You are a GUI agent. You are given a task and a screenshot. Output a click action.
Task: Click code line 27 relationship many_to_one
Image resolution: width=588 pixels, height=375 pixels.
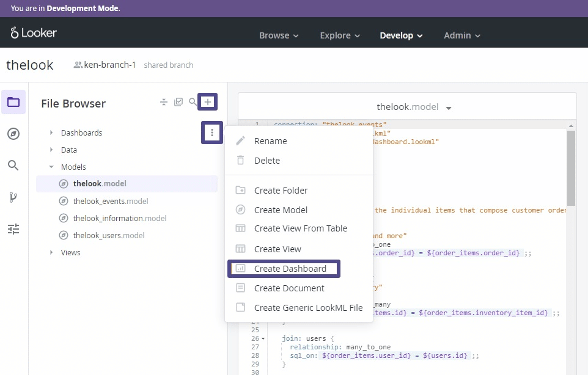[340, 347]
